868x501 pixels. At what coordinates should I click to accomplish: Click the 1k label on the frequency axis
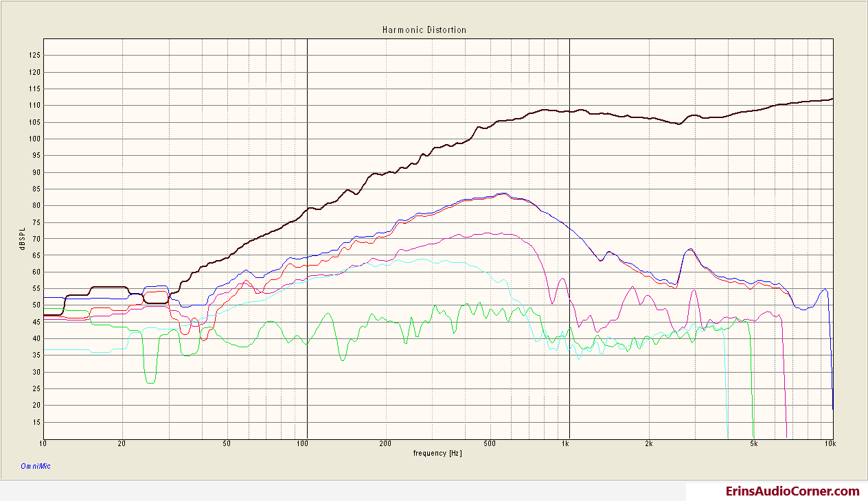click(566, 444)
